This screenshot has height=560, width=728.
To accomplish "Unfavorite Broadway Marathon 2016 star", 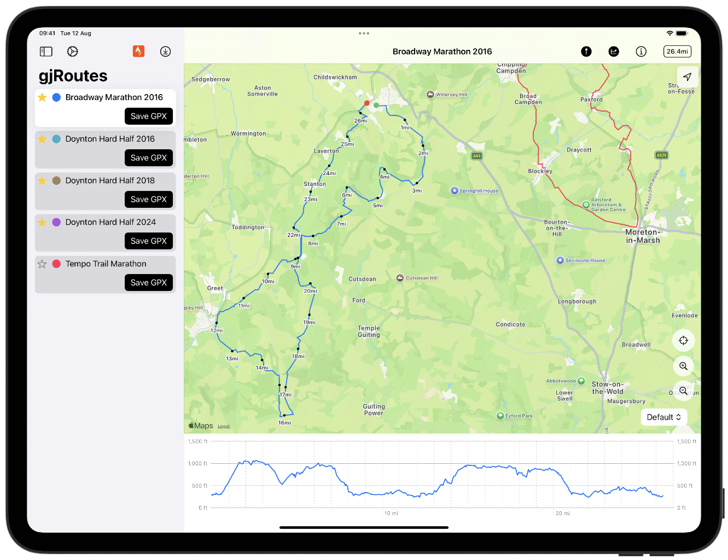I will coord(42,97).
